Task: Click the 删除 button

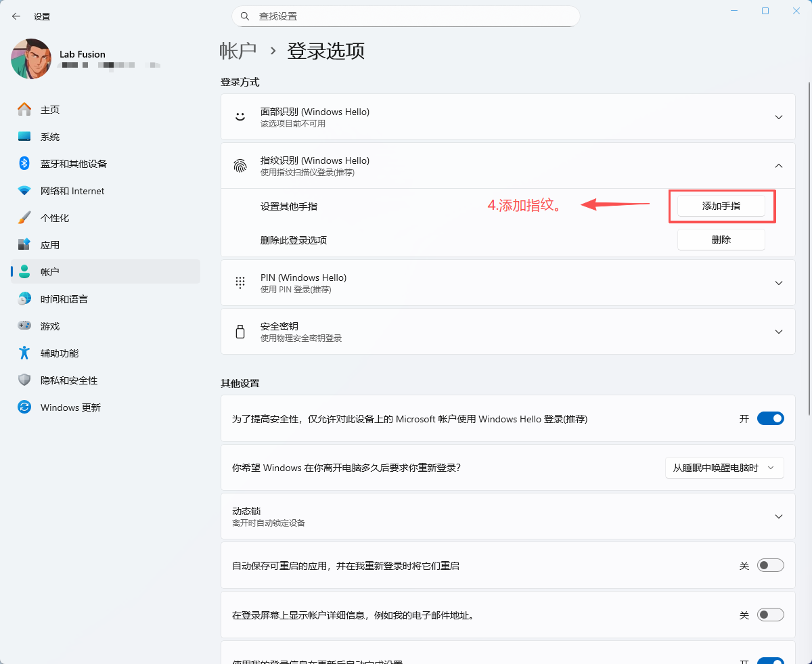Action: 721,240
